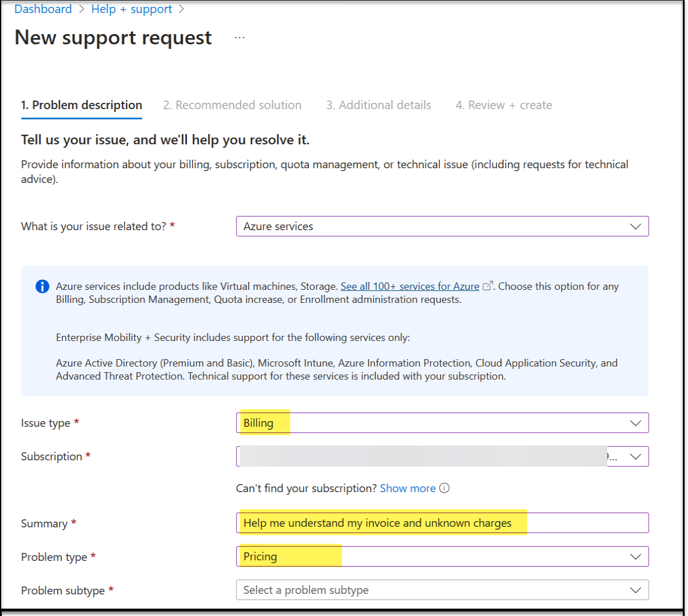Open the Problem type dropdown showing Pricing

click(x=443, y=556)
